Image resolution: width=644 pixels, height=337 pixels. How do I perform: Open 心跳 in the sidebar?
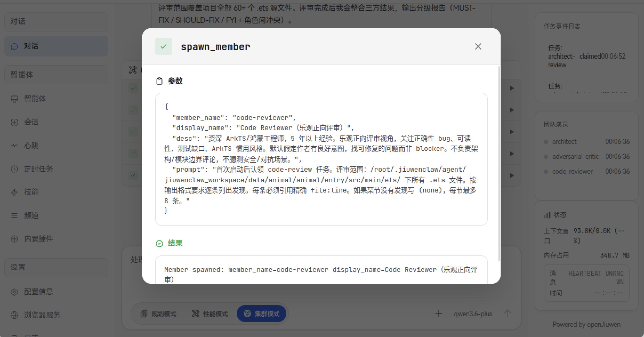56,146
